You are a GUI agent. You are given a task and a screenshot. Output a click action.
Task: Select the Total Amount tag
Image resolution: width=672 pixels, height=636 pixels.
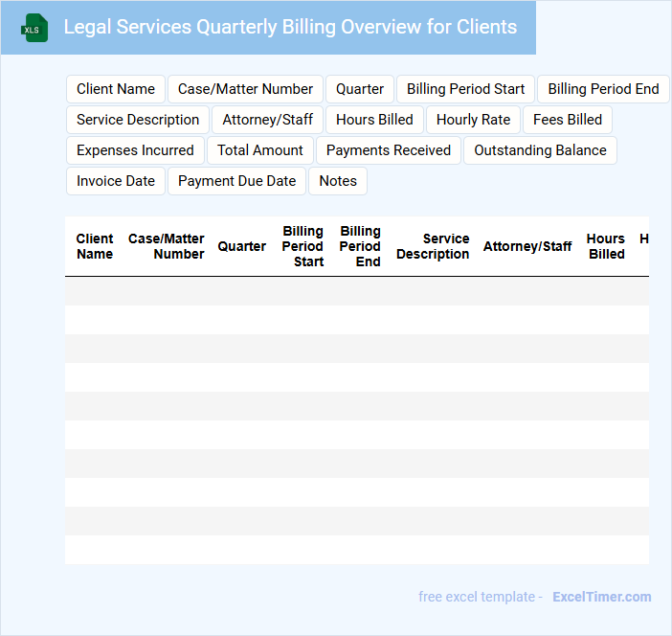coord(259,150)
